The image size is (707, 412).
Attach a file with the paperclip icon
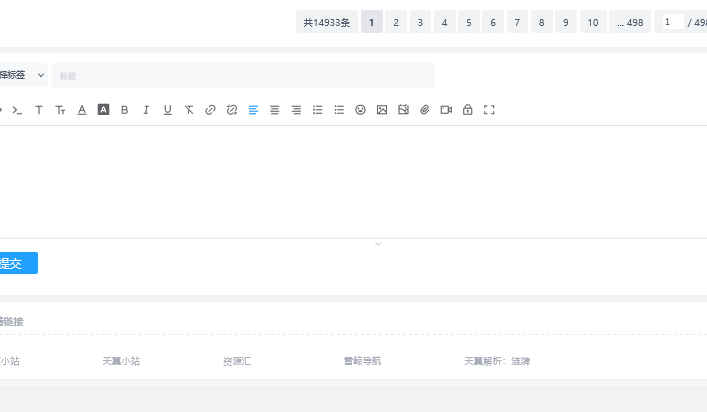pyautogui.click(x=424, y=110)
